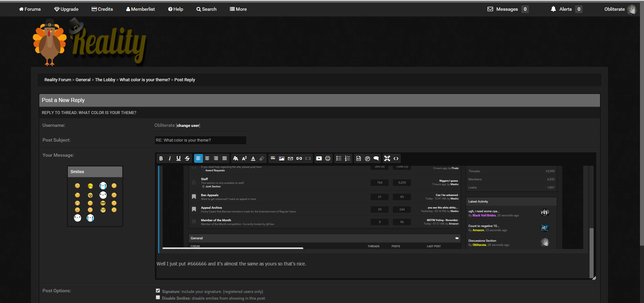
Task: Insert an image via the toolbar
Action: (x=282, y=158)
